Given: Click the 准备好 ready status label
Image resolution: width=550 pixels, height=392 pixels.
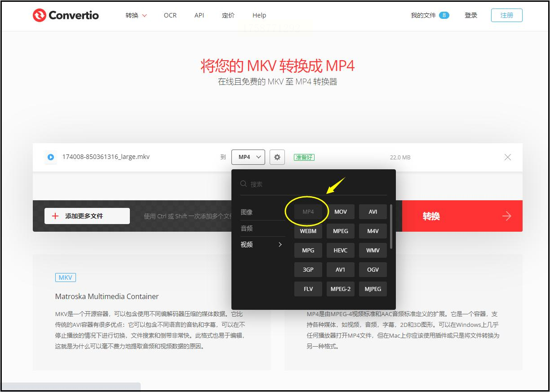Looking at the screenshot, I should [x=304, y=157].
